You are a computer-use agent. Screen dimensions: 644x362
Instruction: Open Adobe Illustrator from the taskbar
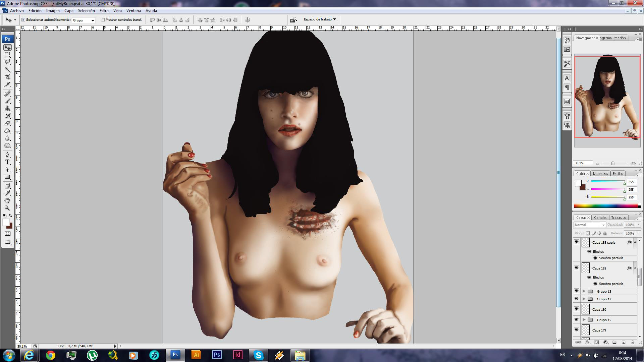[x=196, y=355]
